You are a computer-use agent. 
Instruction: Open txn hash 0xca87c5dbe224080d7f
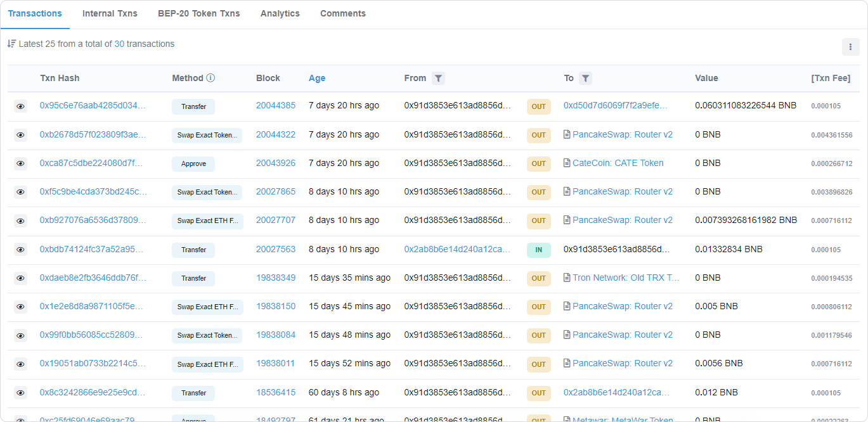91,163
